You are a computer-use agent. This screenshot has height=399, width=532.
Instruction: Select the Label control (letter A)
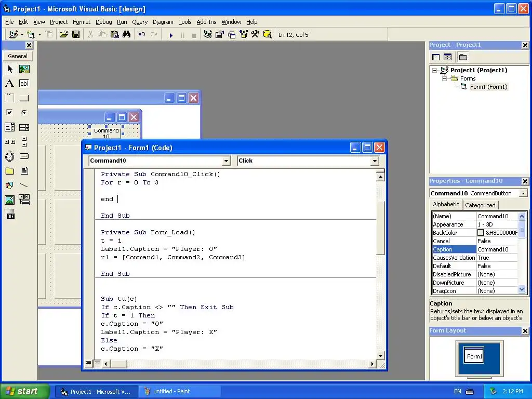point(10,84)
